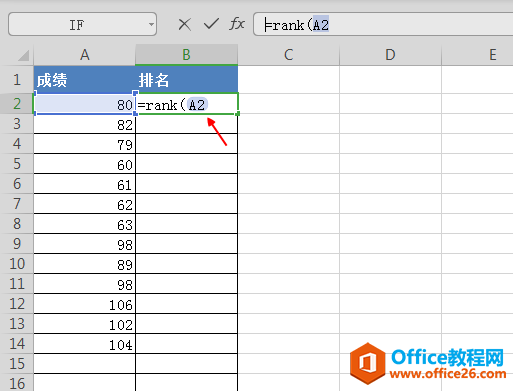Click cell containing 106

tap(85, 304)
